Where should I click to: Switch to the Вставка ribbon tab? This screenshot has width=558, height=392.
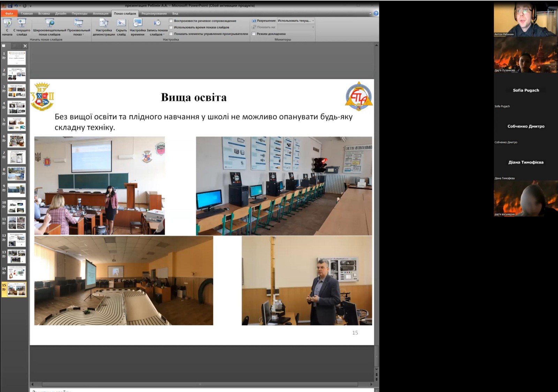click(x=44, y=14)
